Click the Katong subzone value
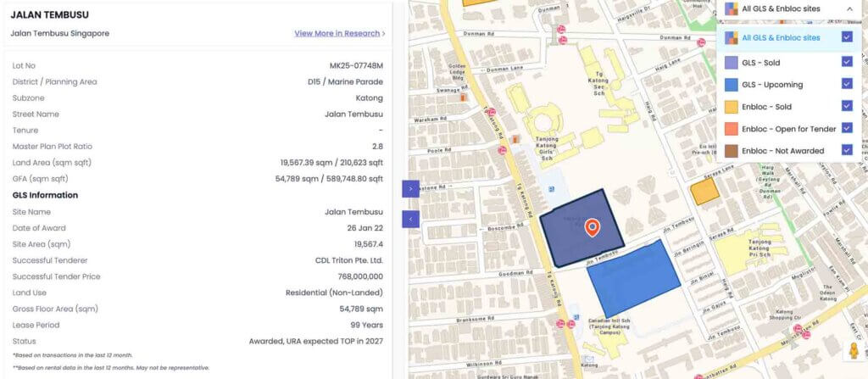This screenshot has height=379, width=868. pos(370,98)
